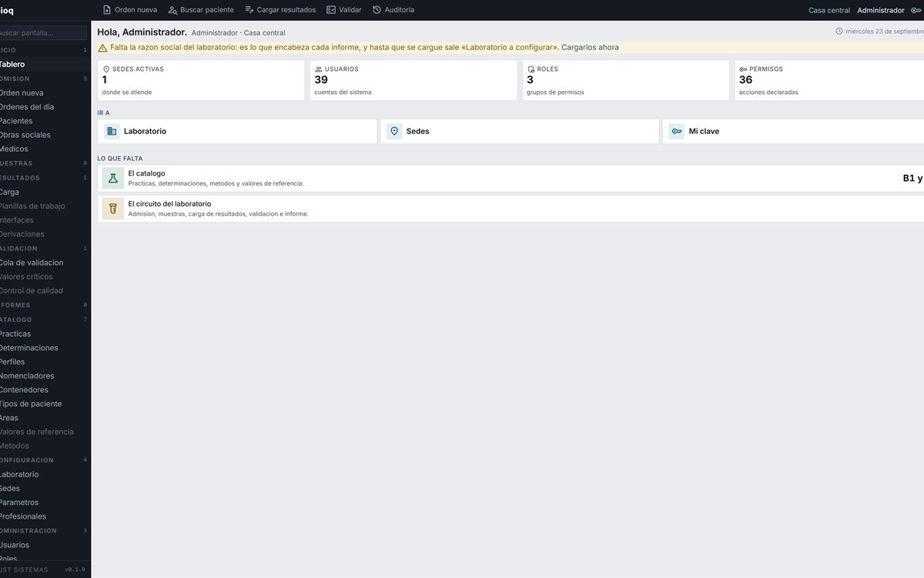The height and width of the screenshot is (578, 924).
Task: Open Usuarios in the sidebar
Action: (44, 545)
